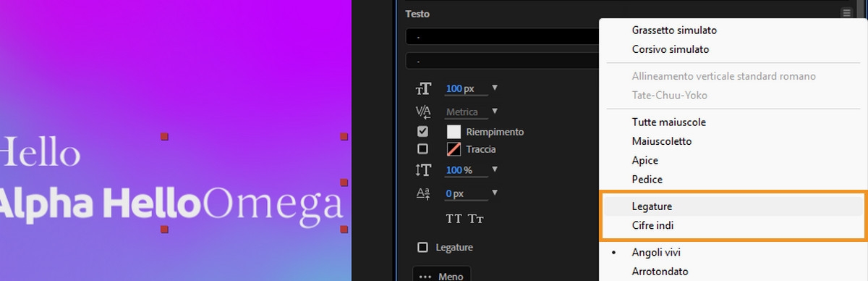Click the Legature label beside the checkbox
Screen dimensions: 868x281
tap(454, 248)
